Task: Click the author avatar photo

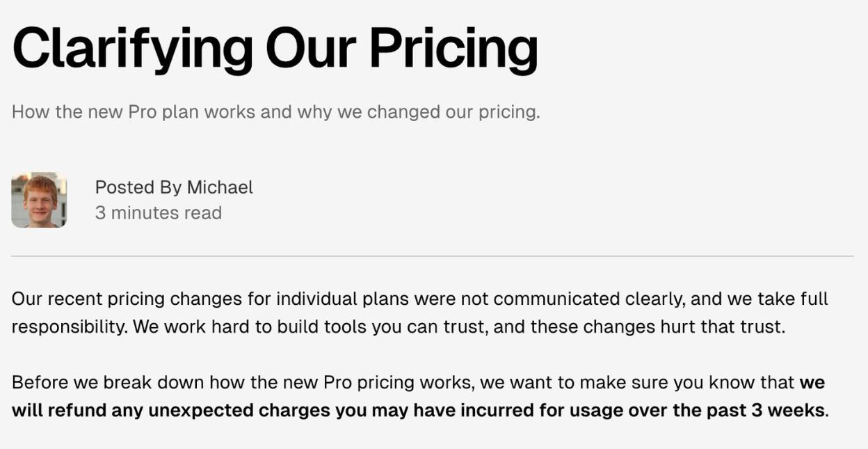Action: click(x=39, y=200)
